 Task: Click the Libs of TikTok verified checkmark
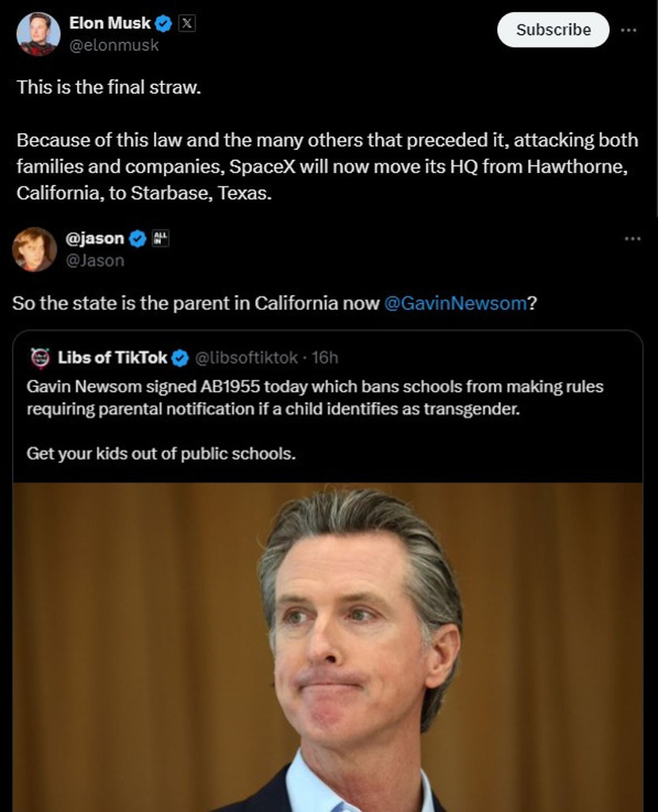(180, 358)
